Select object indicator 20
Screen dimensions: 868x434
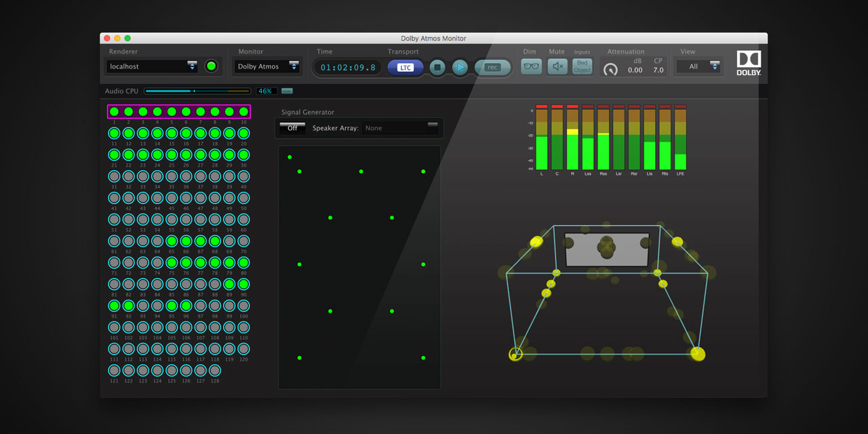tap(243, 133)
